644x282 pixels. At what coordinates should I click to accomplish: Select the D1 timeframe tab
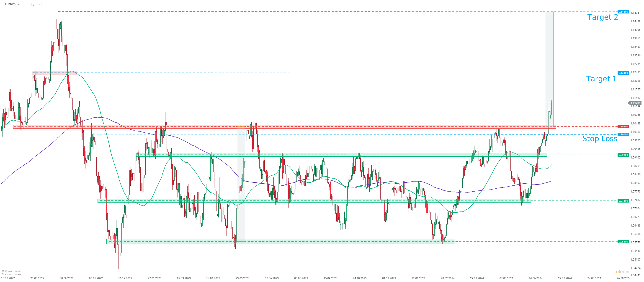(x=34, y=4)
